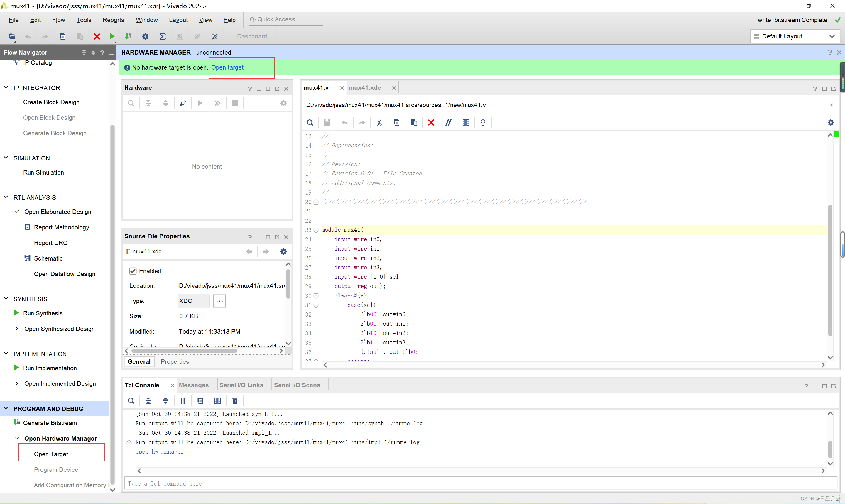Clear the Tcl Console with trash icon
The height and width of the screenshot is (504, 845).
(235, 401)
